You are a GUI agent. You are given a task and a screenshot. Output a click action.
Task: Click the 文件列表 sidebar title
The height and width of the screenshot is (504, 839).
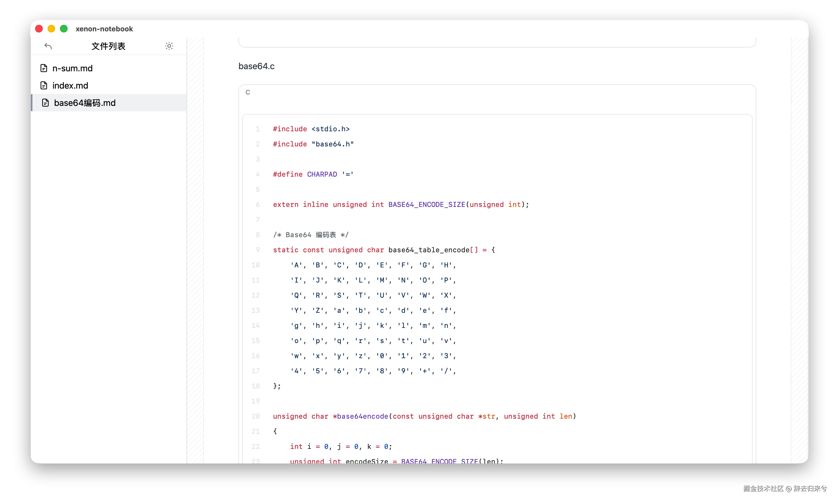coord(108,46)
